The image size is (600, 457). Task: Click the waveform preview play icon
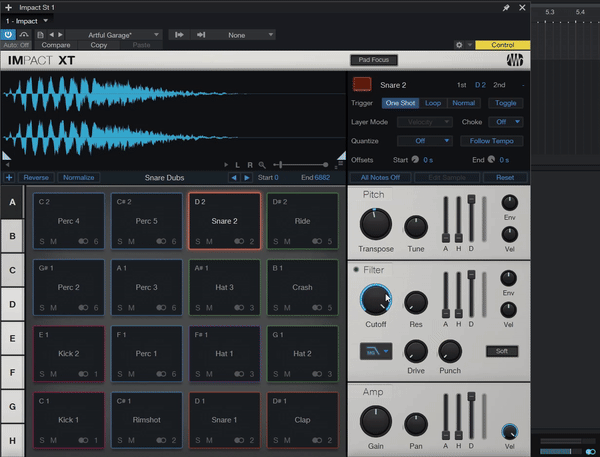pyautogui.click(x=226, y=165)
